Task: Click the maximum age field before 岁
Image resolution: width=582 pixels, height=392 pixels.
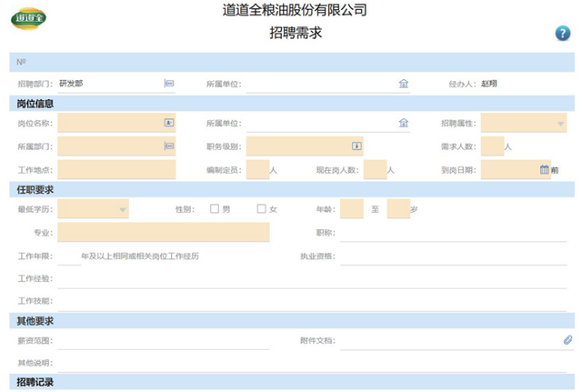Action: click(398, 208)
